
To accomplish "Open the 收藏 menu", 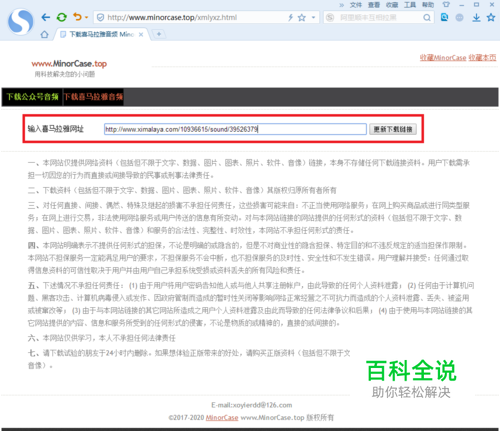I will pos(392,5).
